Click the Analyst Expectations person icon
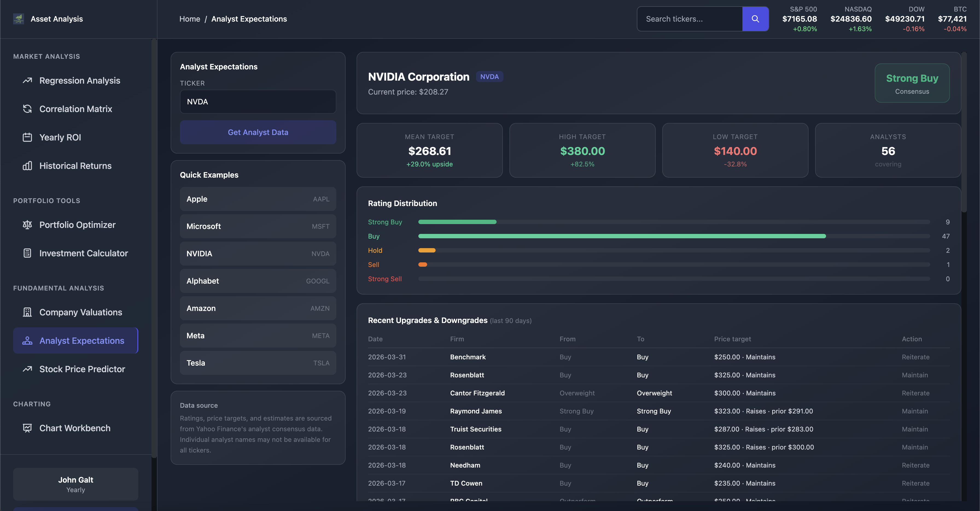Screen dimensions: 980x511 click(x=27, y=341)
